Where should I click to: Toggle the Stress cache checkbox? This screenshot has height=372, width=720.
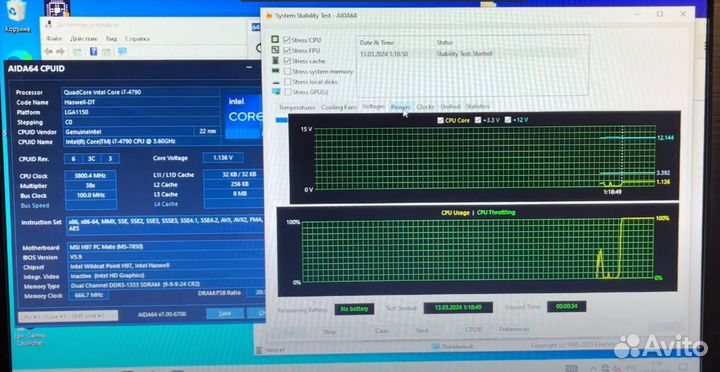pos(287,61)
